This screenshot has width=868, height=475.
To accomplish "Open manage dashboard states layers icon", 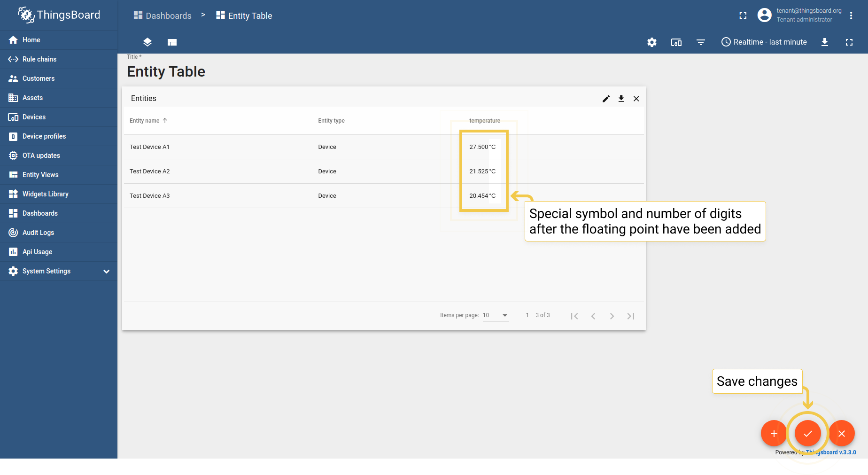I will [147, 42].
